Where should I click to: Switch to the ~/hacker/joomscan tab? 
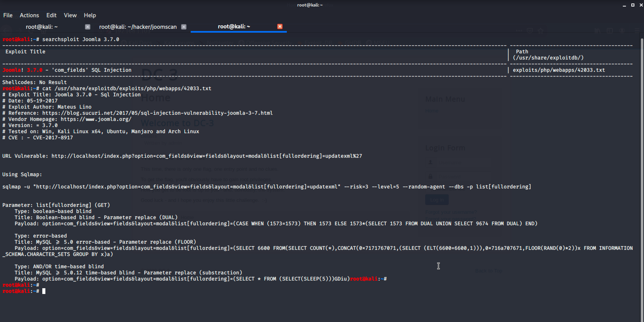[x=138, y=27]
